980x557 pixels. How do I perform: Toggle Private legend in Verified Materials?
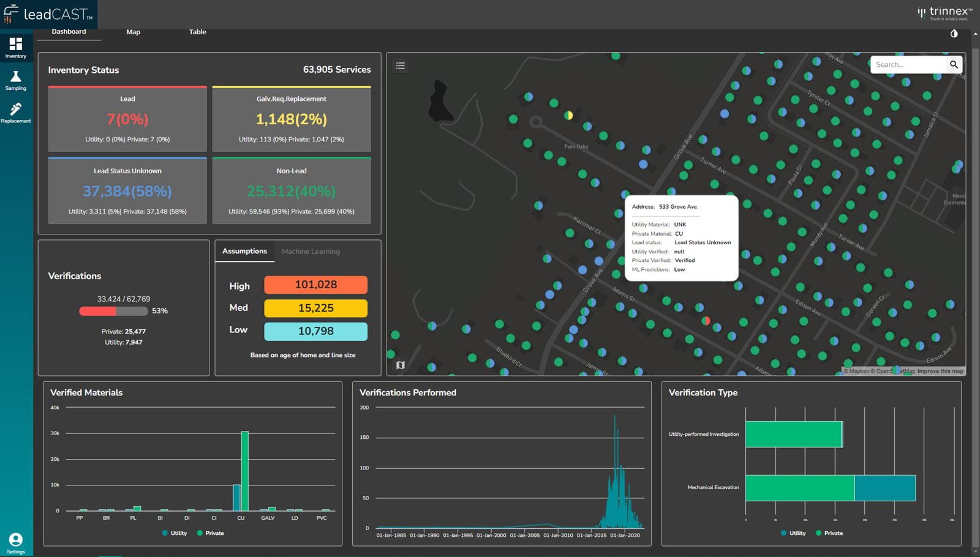pyautogui.click(x=210, y=533)
